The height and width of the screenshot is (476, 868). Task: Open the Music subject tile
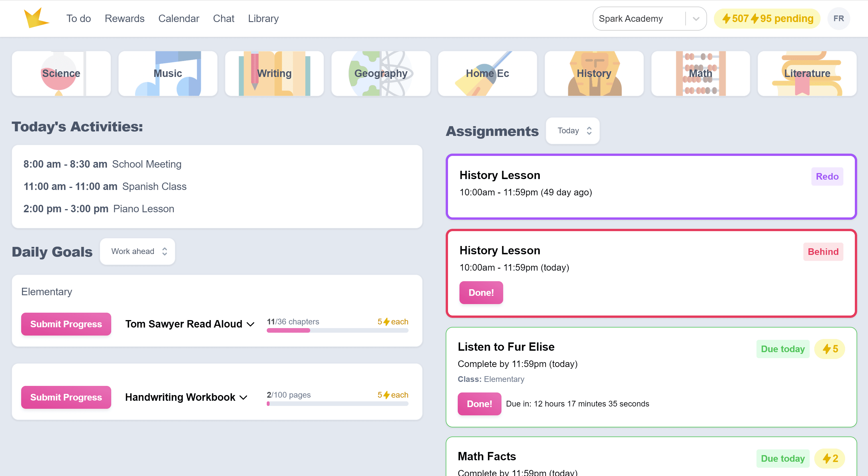[168, 73]
